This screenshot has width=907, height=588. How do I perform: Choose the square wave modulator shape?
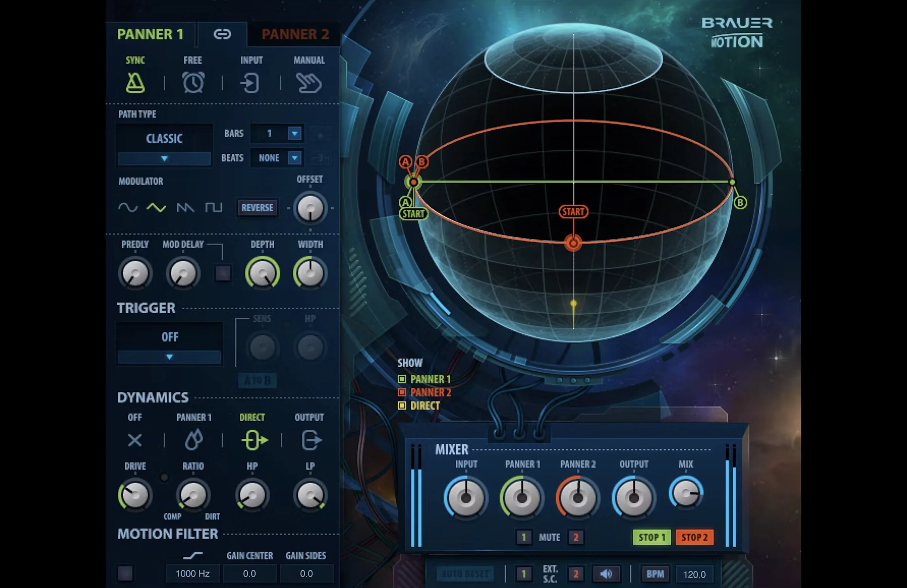[x=214, y=207]
